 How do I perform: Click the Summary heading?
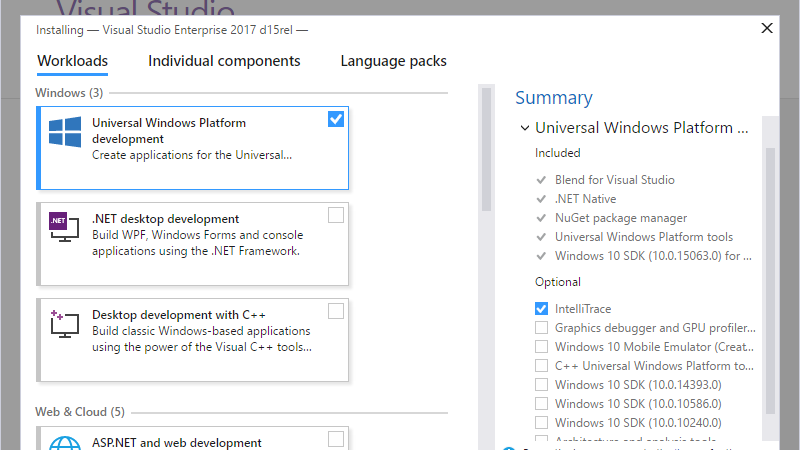click(554, 97)
